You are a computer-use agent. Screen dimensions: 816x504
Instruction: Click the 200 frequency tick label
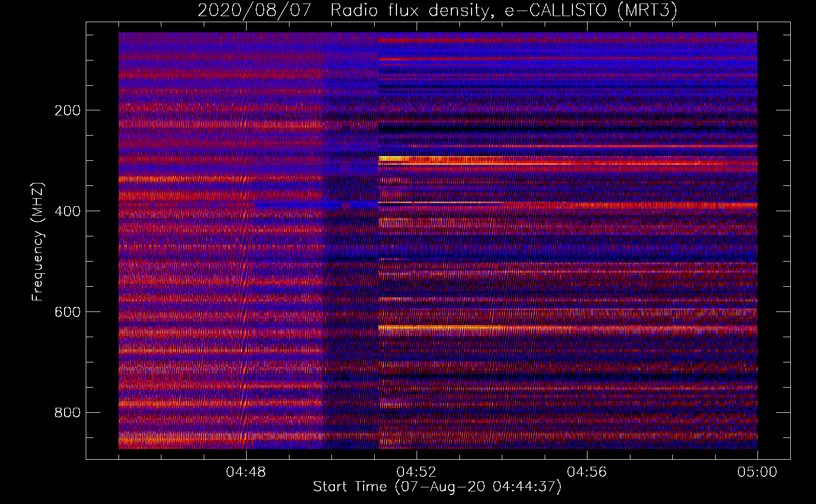[67, 110]
